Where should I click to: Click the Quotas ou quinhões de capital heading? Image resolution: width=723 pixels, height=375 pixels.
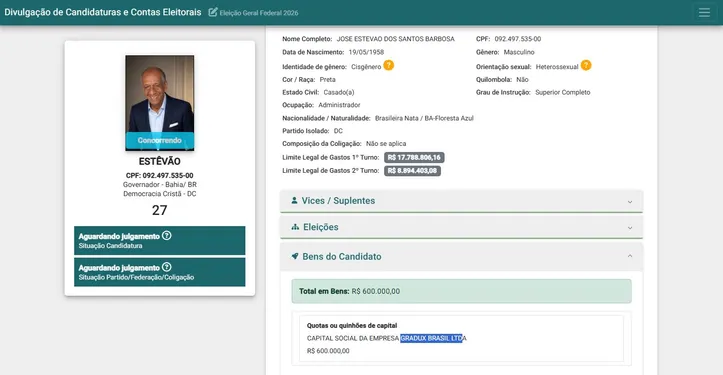(x=352, y=326)
